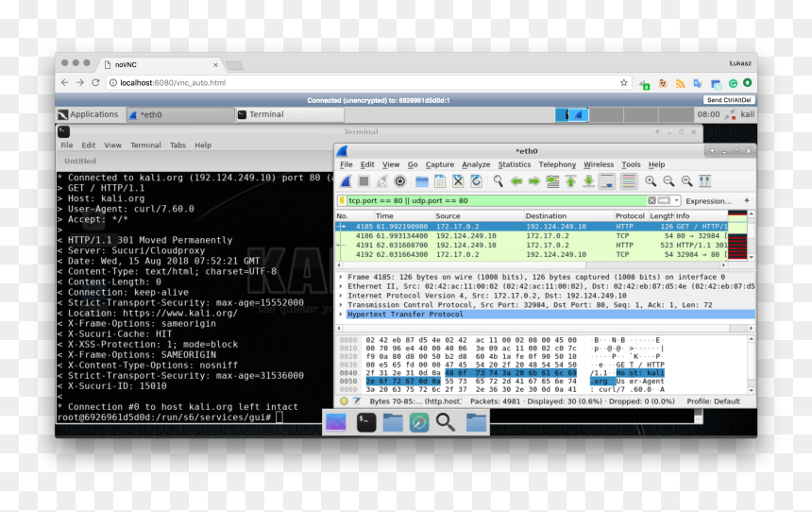Jump to the first packet
Screen dimensions: 812x512
click(570, 181)
